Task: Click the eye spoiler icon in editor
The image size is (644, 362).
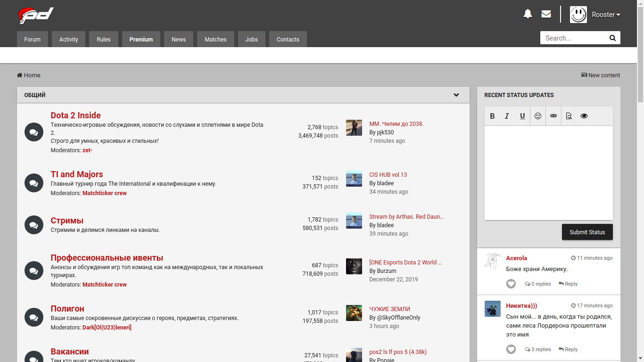Action: [x=584, y=116]
